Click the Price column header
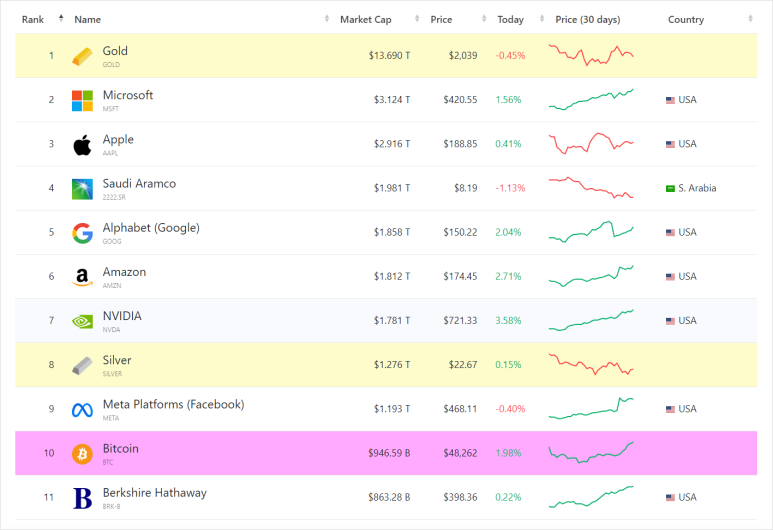This screenshot has width=773, height=530. coord(441,19)
